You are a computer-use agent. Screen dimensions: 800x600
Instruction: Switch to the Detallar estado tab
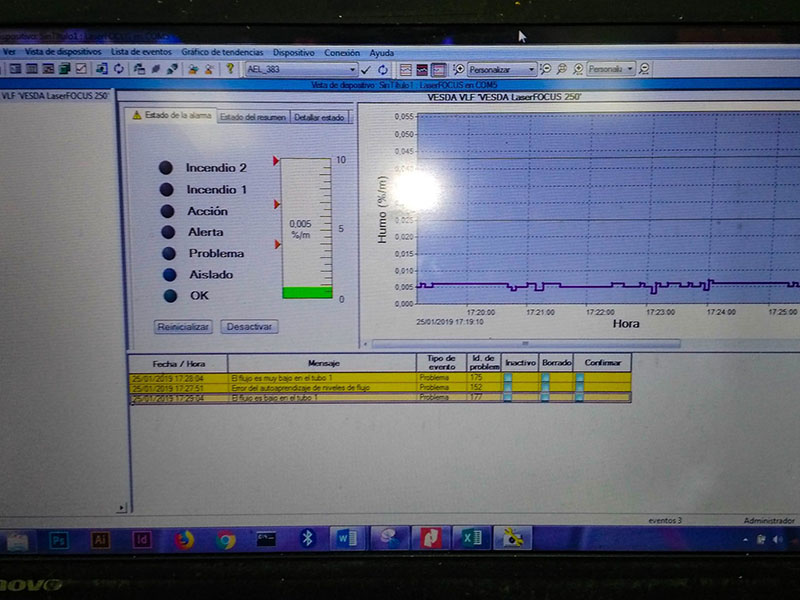(319, 117)
